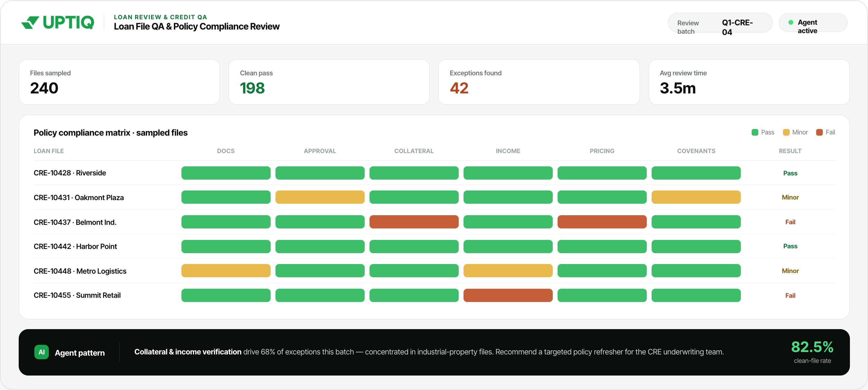The height and width of the screenshot is (390, 868).
Task: Sort by the INCOME column header
Action: (x=508, y=151)
